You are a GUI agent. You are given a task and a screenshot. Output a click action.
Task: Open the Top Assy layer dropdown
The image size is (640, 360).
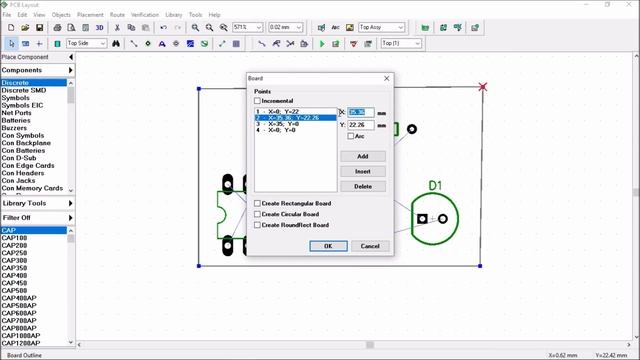pos(400,27)
